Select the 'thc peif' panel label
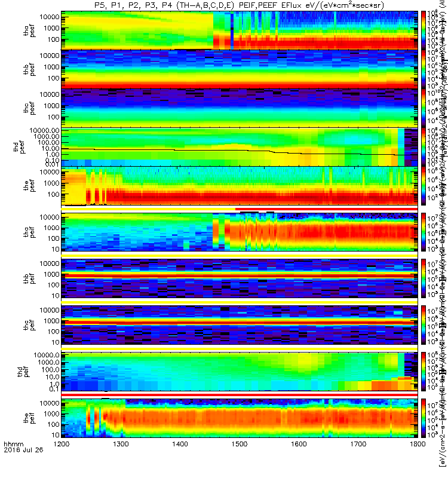The height and width of the screenshot is (478, 448). click(29, 325)
